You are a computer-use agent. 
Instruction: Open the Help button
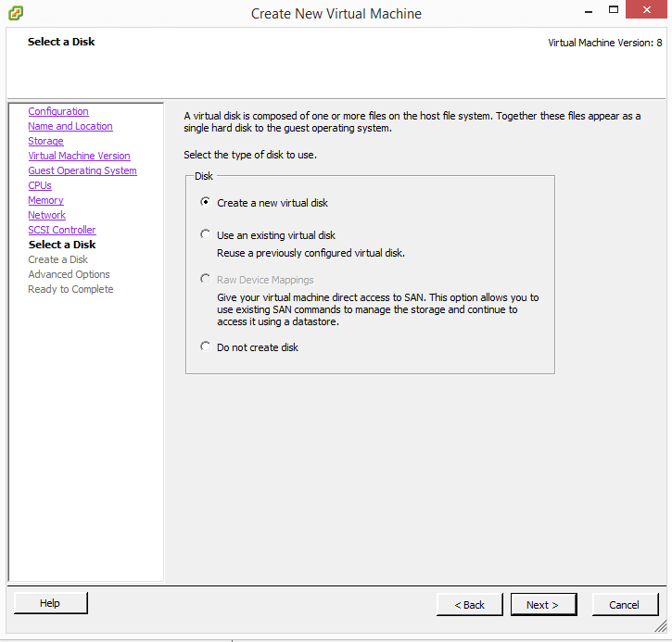51,603
